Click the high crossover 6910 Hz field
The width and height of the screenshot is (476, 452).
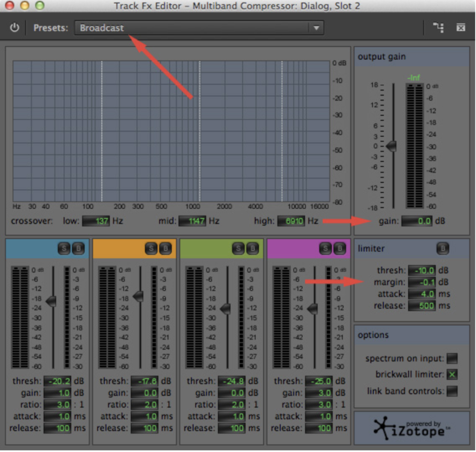(x=291, y=221)
